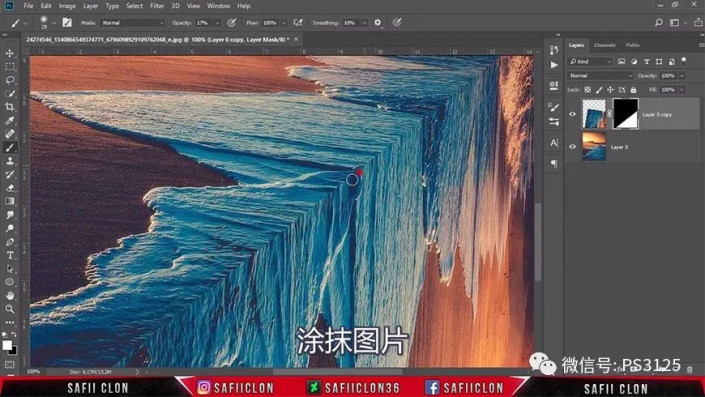Toggle the lock all layer icon

click(x=633, y=90)
